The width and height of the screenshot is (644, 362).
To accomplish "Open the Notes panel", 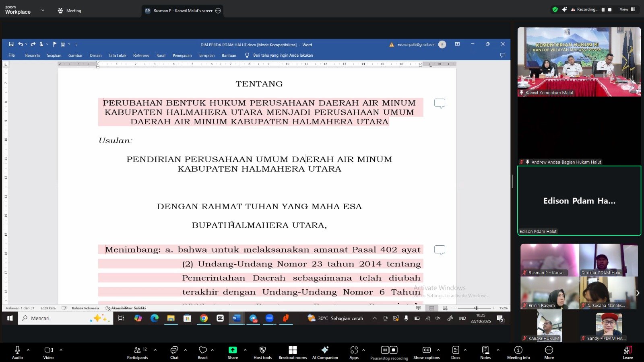I will 485,352.
